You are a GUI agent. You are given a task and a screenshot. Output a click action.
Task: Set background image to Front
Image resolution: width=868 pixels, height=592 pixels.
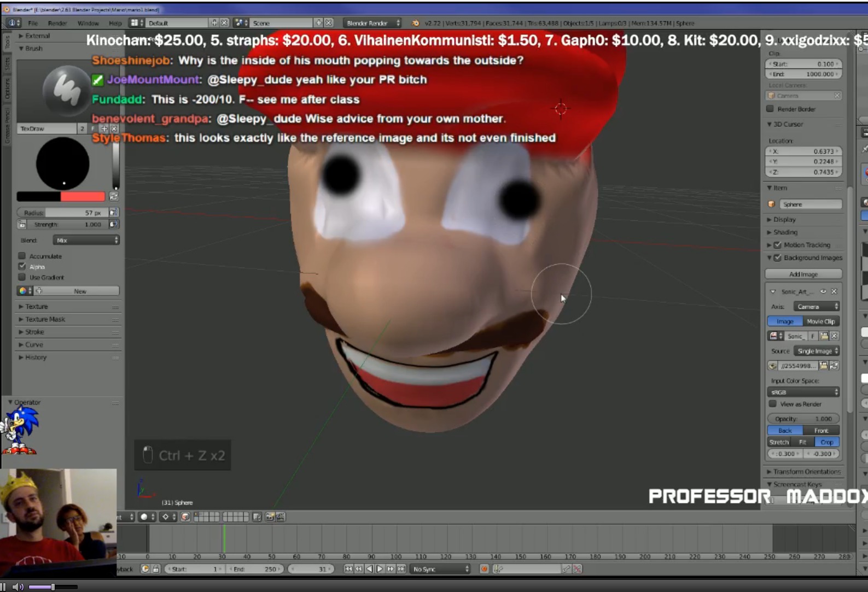click(821, 430)
